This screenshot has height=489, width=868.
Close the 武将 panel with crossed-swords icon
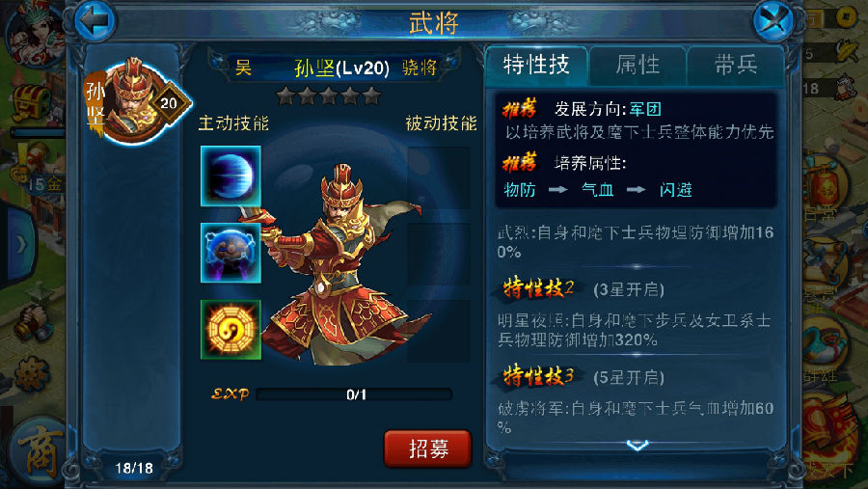click(773, 21)
